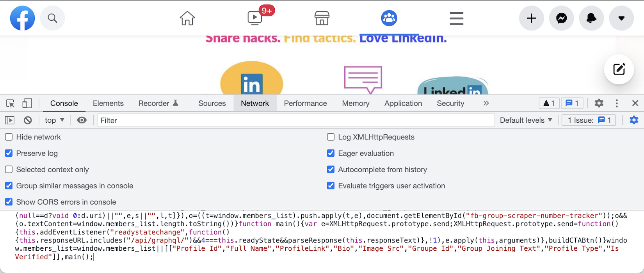Toggle device toolbar icon
The image size is (644, 273).
(27, 103)
